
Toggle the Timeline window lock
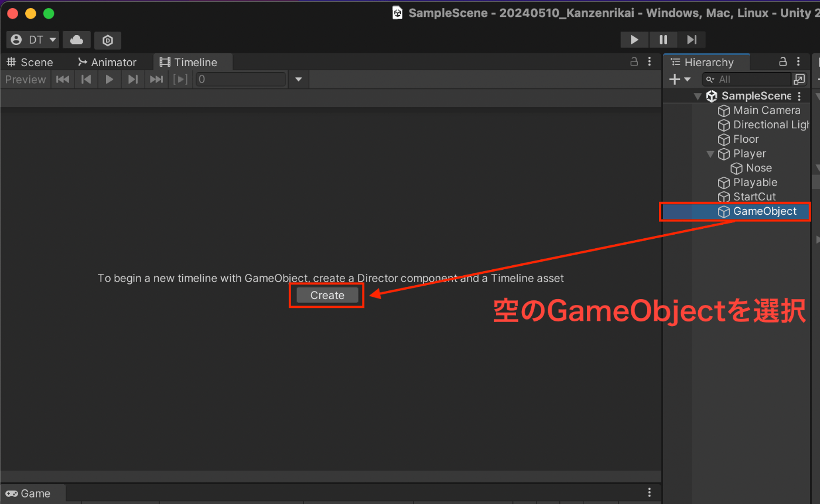click(x=634, y=61)
